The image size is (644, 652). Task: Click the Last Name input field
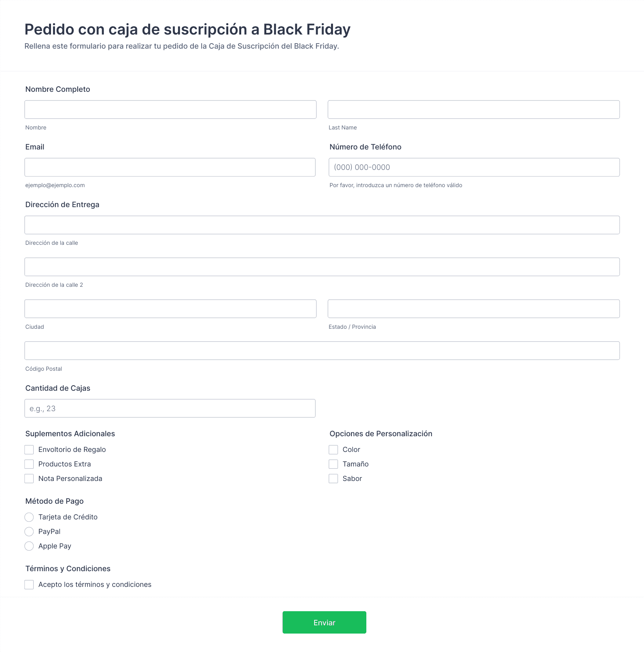474,109
